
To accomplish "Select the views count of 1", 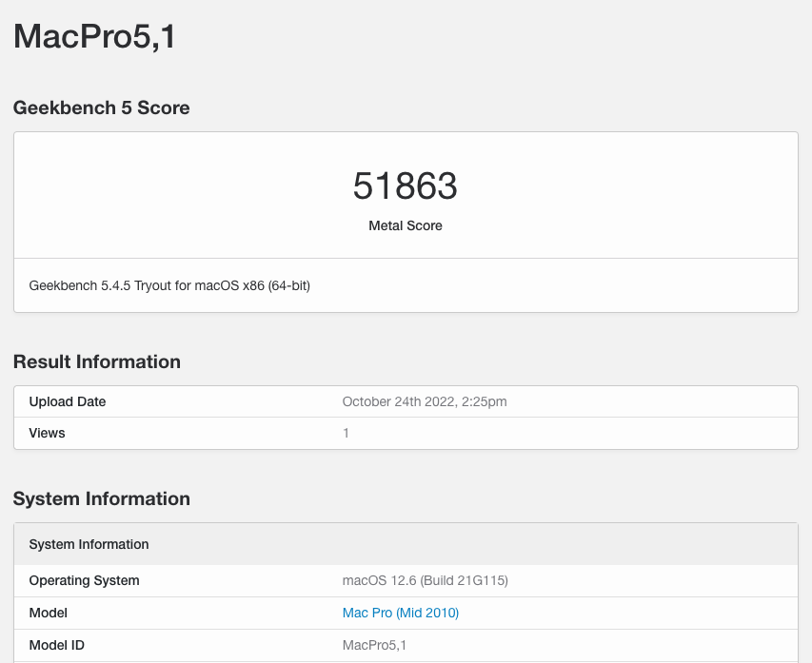I will tap(346, 433).
